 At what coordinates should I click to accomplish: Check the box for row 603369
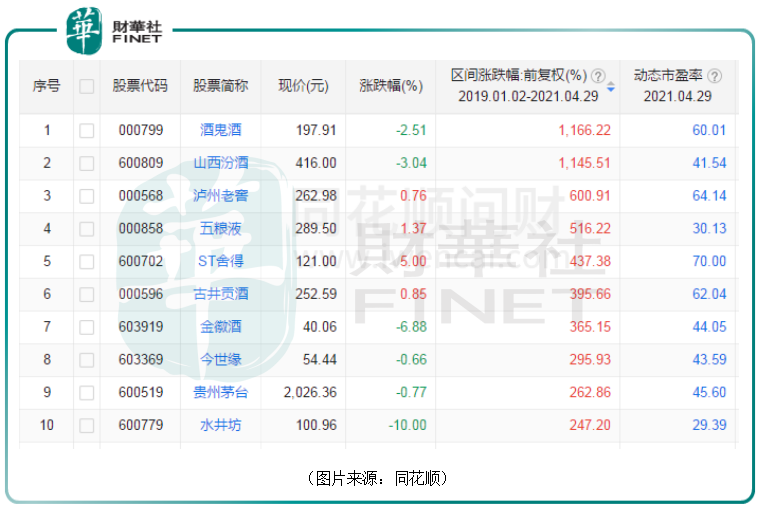point(87,360)
